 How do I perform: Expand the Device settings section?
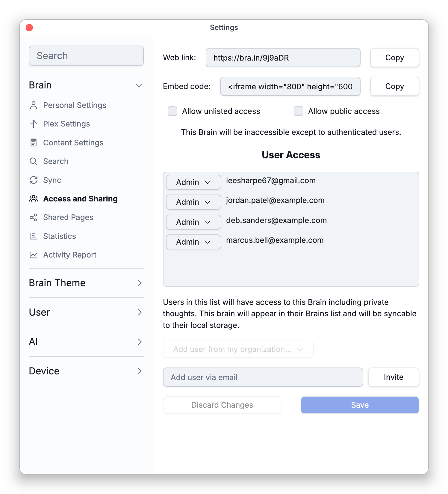[86, 371]
